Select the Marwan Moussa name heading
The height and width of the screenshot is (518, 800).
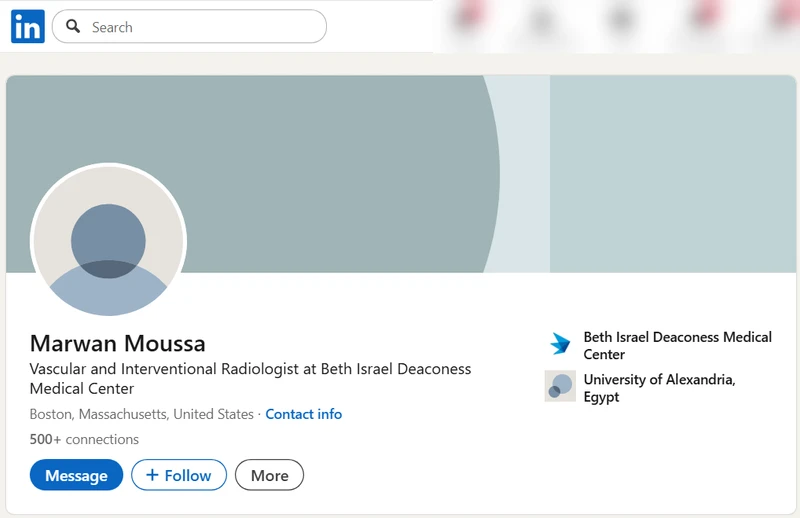pyautogui.click(x=118, y=343)
